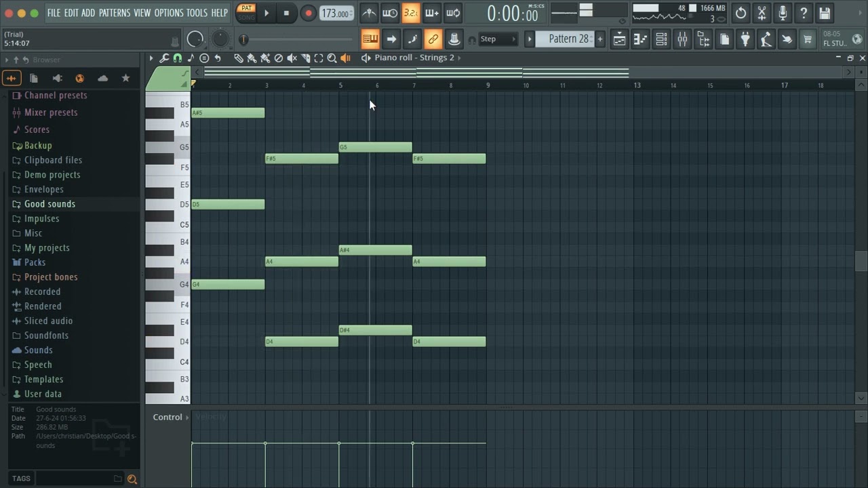Click the main volume knob
This screenshot has width=868, height=488.
pos(195,39)
